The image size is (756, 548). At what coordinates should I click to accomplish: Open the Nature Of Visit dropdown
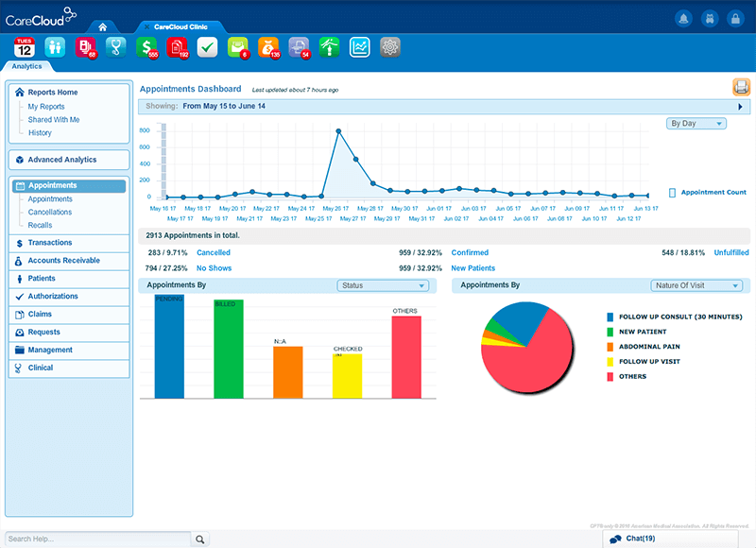[x=696, y=285]
